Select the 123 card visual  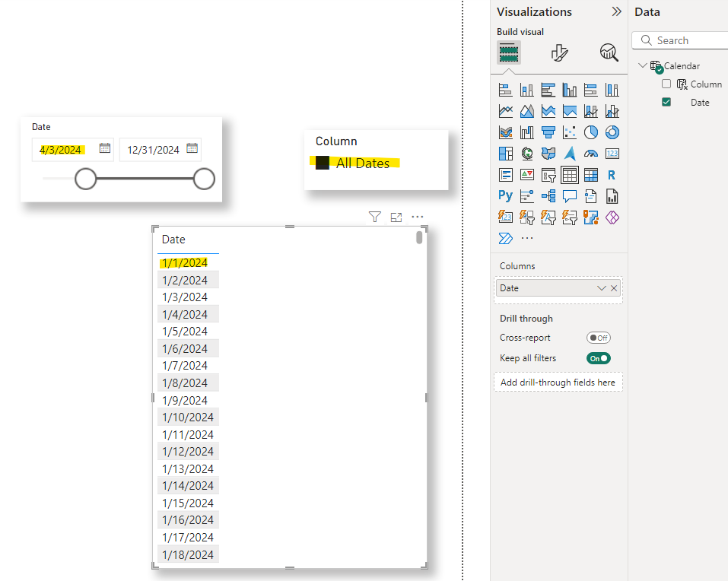[x=612, y=154]
